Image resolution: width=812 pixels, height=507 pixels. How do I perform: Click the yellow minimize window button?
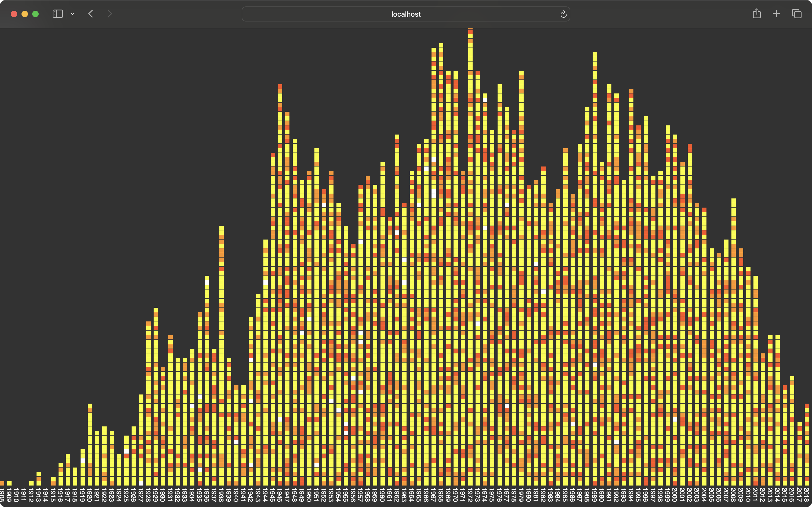tap(24, 14)
